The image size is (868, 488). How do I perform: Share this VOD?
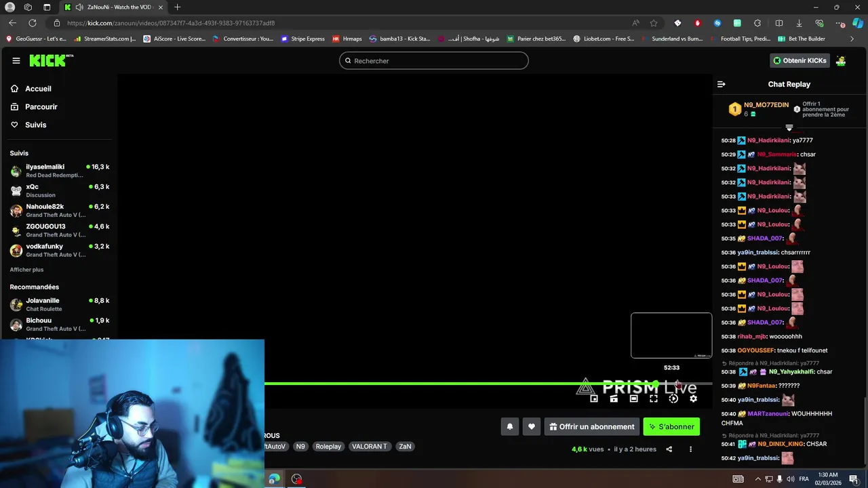[x=669, y=449]
